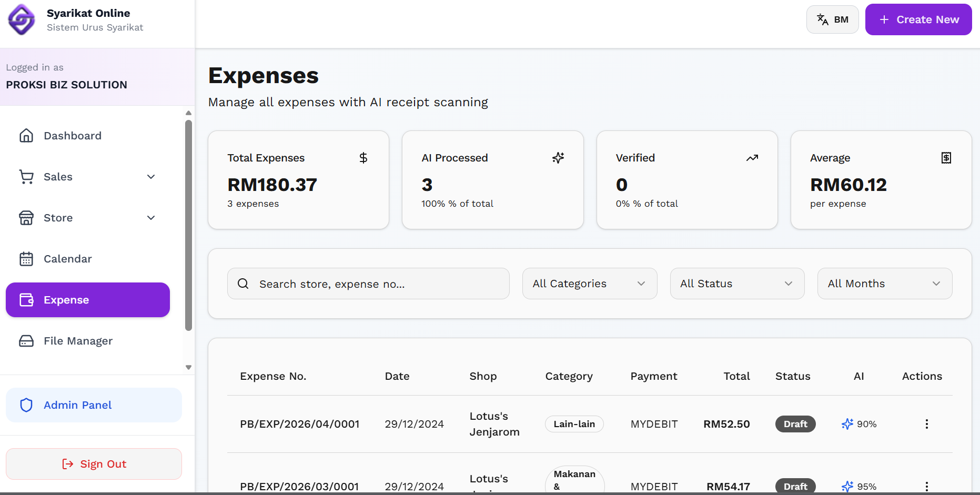The image size is (980, 495).
Task: Click the Sign Out button
Action: click(94, 464)
